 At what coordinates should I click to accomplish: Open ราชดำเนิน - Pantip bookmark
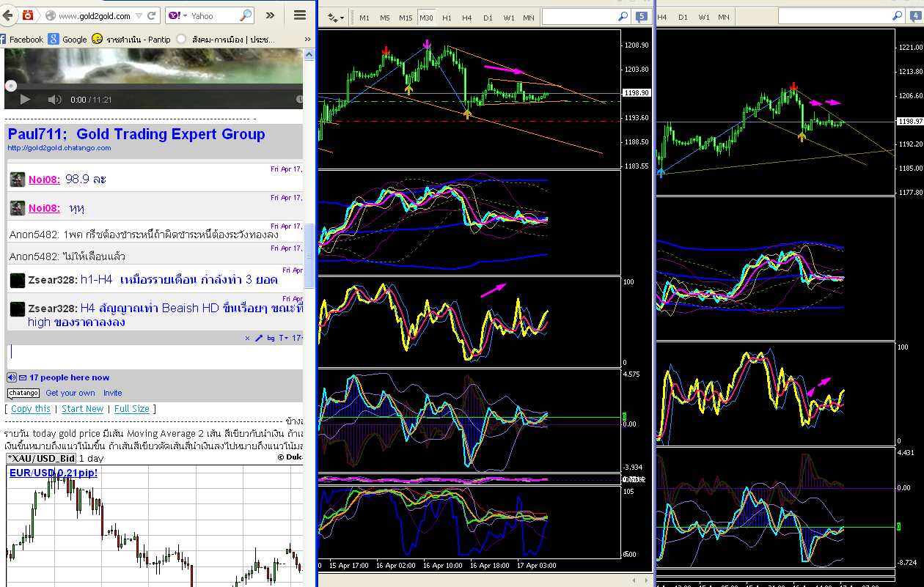point(131,40)
